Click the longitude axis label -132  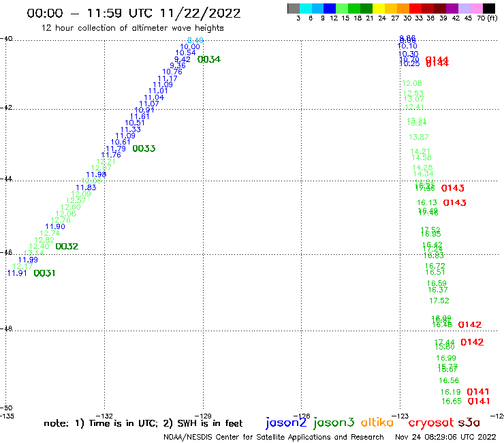[x=104, y=416]
